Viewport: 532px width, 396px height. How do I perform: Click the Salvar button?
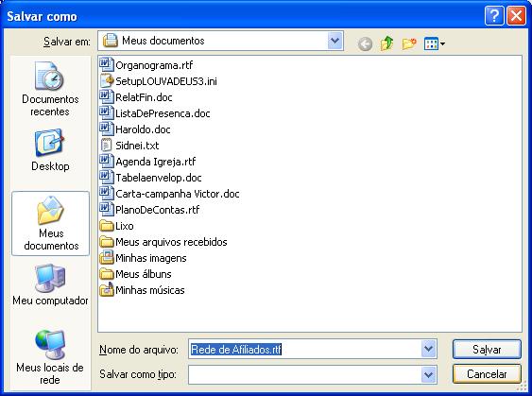click(487, 349)
